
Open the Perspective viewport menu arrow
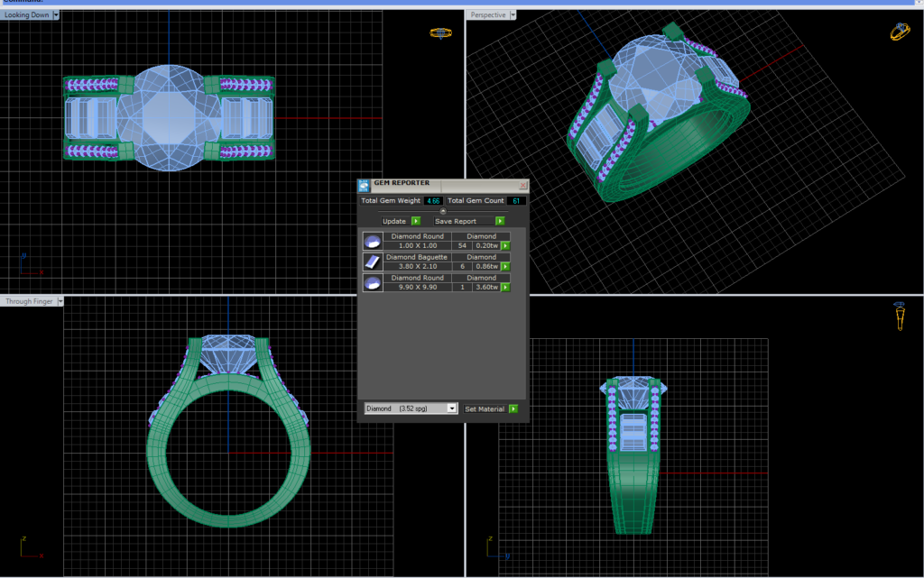(x=513, y=14)
